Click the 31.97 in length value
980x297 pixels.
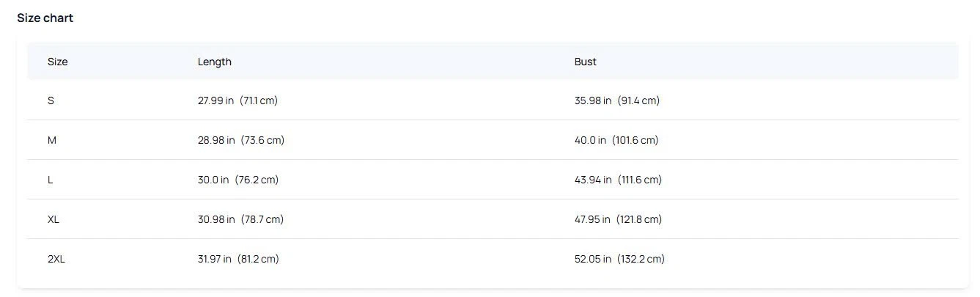click(215, 259)
